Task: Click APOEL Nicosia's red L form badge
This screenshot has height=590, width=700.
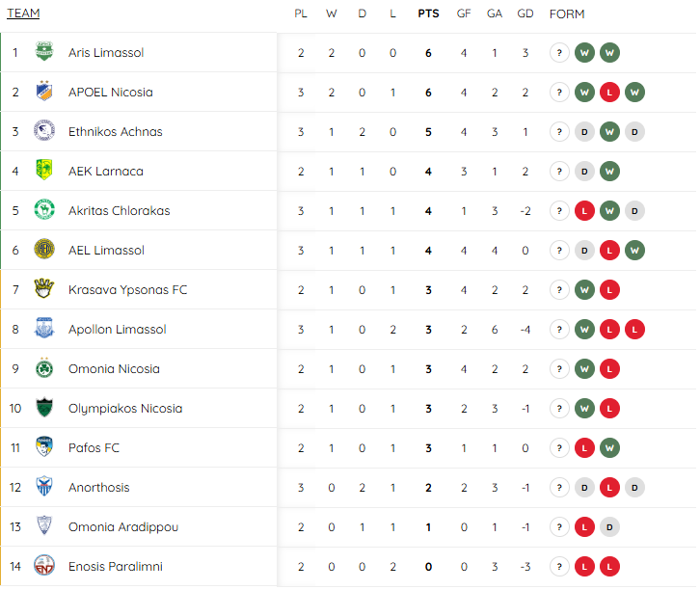Action: 609,93
